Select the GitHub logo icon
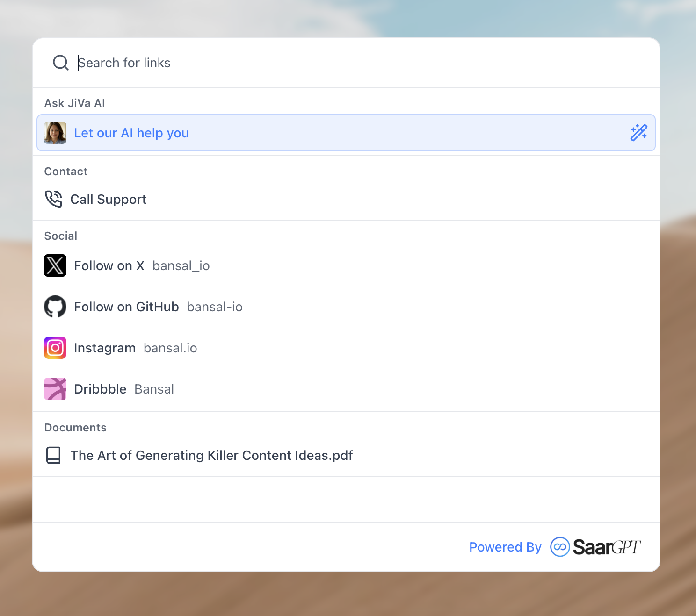 point(55,307)
